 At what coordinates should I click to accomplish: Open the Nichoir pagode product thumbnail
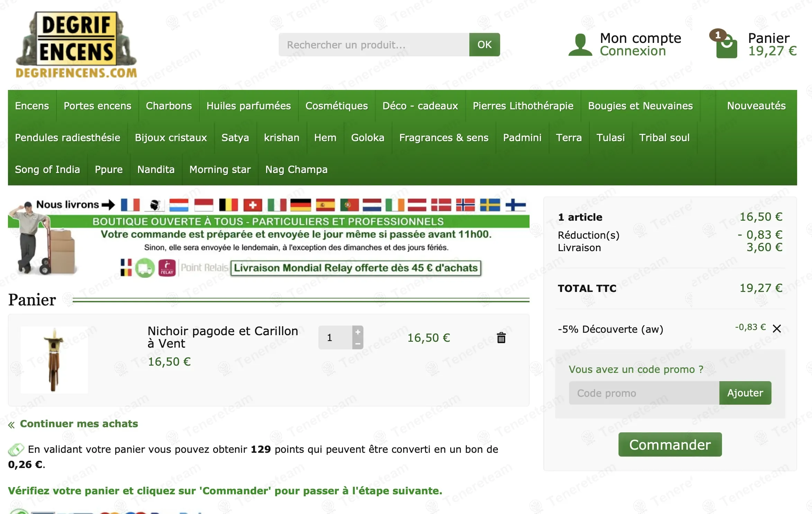[54, 360]
